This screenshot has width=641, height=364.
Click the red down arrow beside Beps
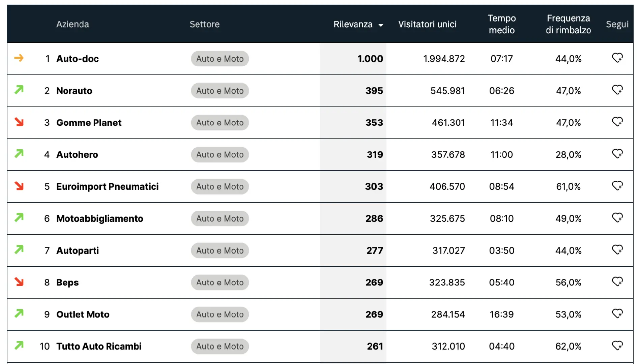(19, 281)
